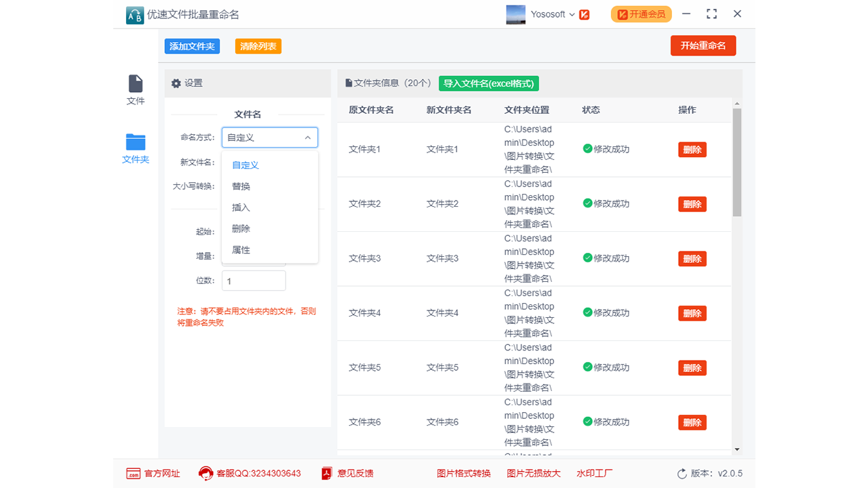Click the version refresh icon next to v2.0.5
Screen dimensions: 868x488
(682, 474)
